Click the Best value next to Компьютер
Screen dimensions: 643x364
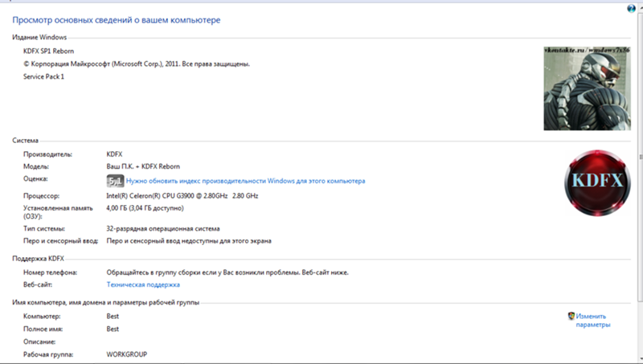113,317
